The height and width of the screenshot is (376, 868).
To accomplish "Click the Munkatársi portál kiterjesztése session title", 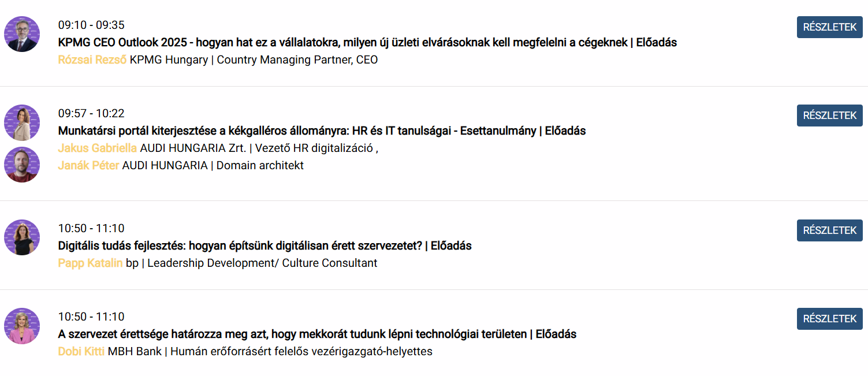I will 322,131.
